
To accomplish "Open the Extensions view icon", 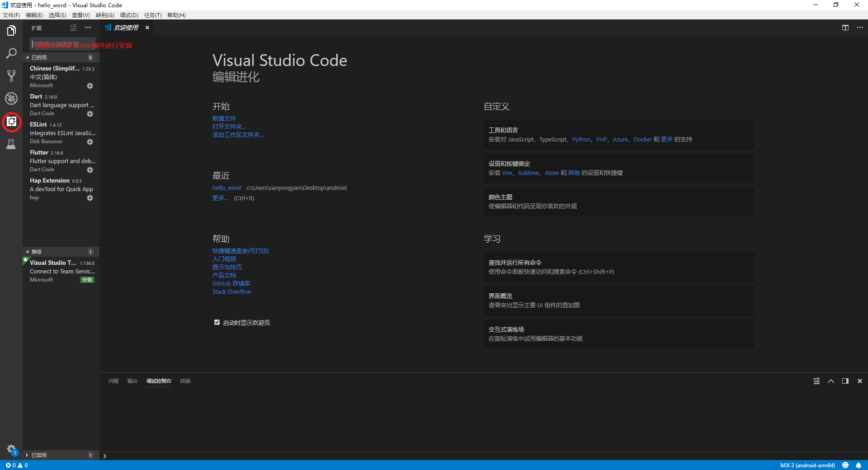I will tap(11, 122).
